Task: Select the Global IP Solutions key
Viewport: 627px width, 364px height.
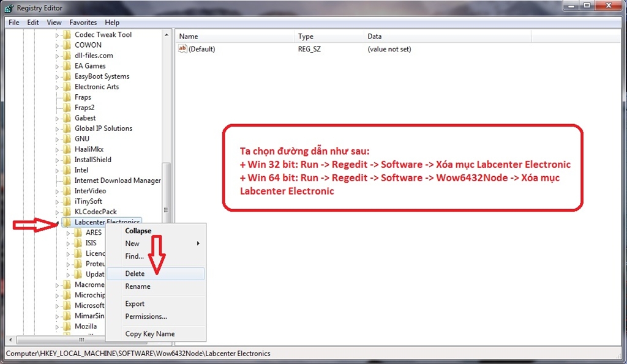Action: (x=103, y=128)
